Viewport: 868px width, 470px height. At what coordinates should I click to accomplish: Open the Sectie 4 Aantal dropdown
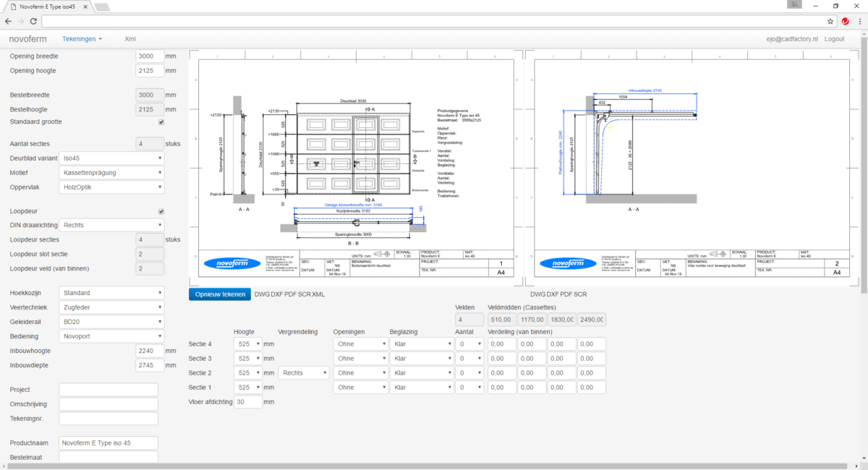pos(469,344)
